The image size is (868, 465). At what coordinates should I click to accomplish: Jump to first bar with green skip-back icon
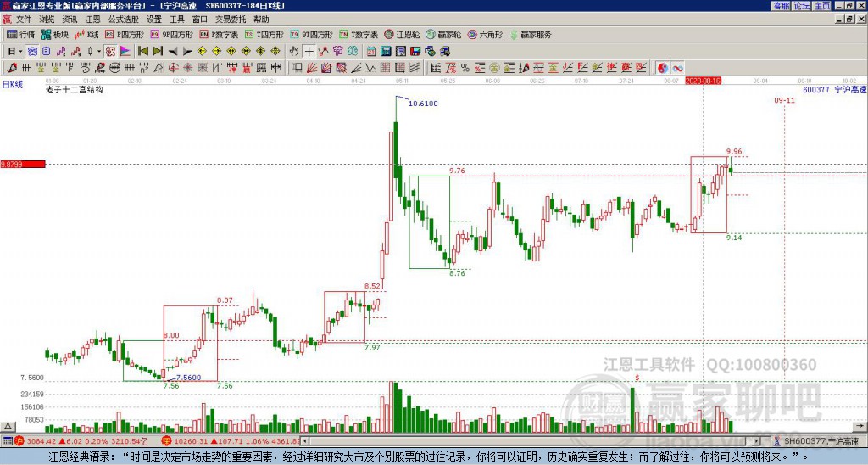click(x=142, y=52)
